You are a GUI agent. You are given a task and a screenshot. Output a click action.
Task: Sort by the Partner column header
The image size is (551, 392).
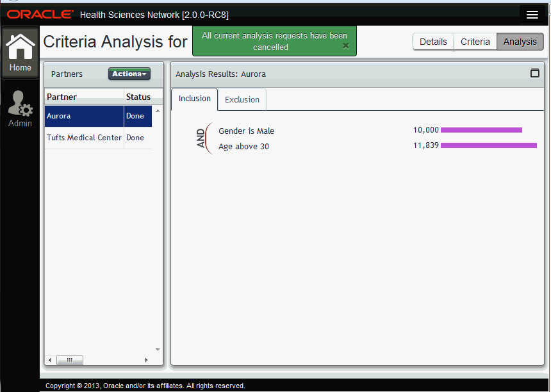click(85, 97)
